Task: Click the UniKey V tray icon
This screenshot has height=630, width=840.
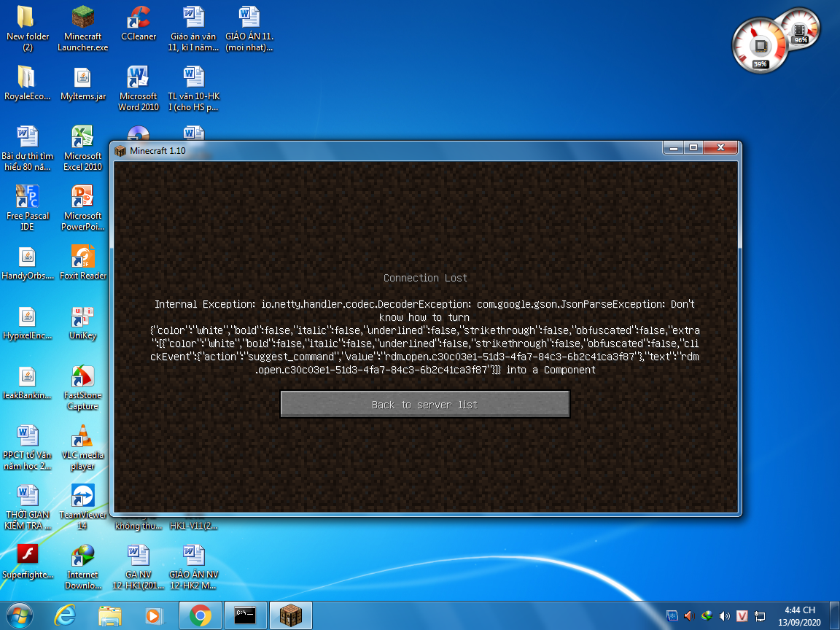Action: [742, 616]
